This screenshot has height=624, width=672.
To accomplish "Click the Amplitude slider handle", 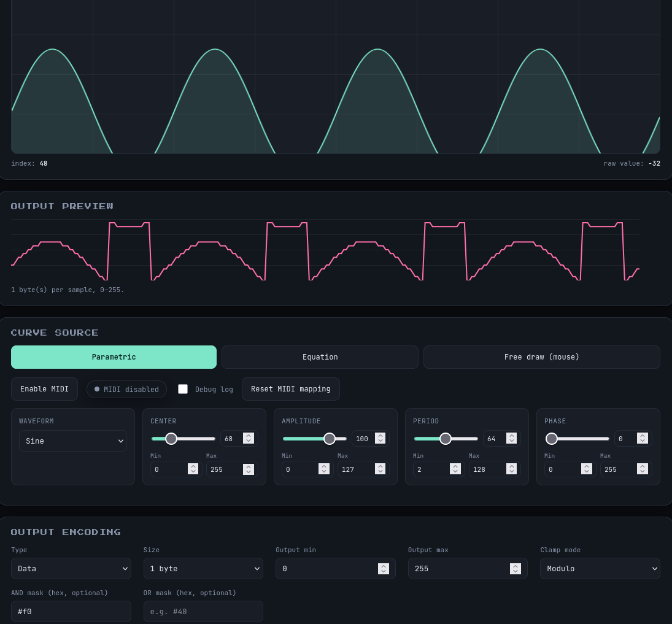I will point(329,439).
